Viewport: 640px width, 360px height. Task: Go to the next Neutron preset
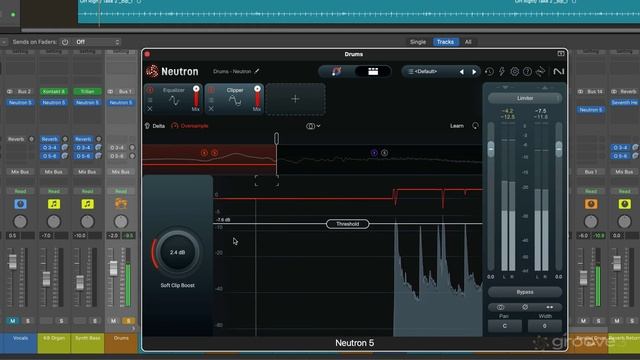click(x=474, y=72)
